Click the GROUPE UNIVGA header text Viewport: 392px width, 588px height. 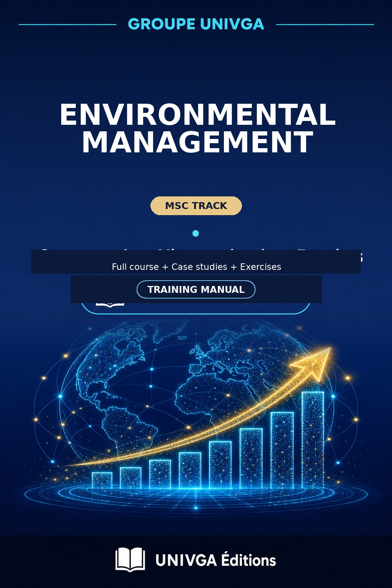coord(196,24)
